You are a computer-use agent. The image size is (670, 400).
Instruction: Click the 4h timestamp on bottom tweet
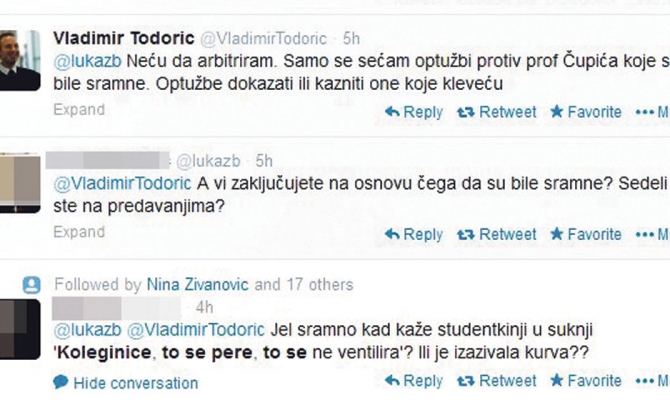[x=205, y=306]
